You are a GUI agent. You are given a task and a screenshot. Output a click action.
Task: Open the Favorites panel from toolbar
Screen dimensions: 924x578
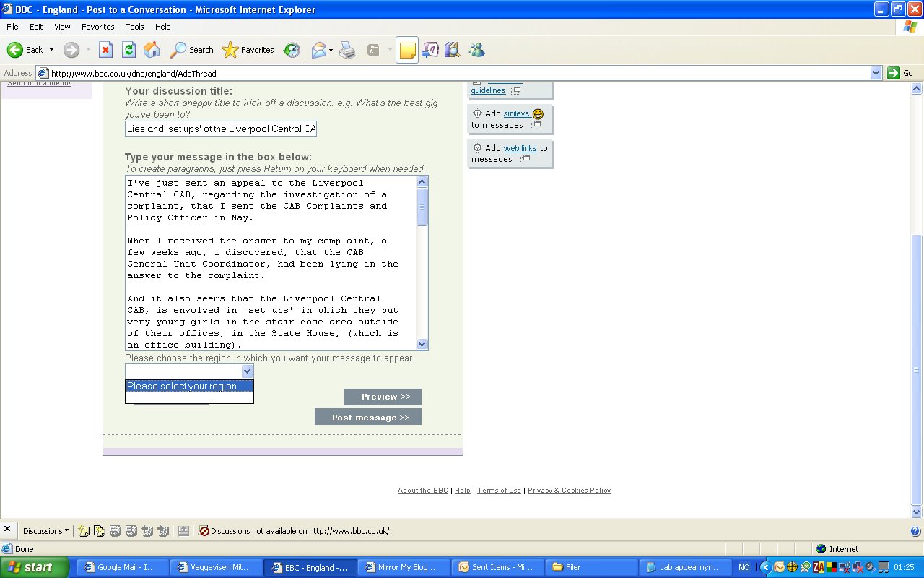248,50
